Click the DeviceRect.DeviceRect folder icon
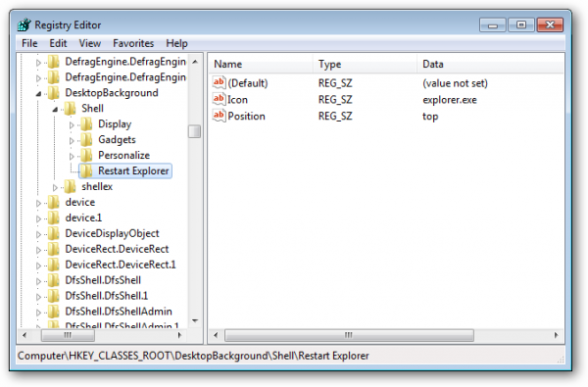The height and width of the screenshot is (387, 588). tap(54, 249)
